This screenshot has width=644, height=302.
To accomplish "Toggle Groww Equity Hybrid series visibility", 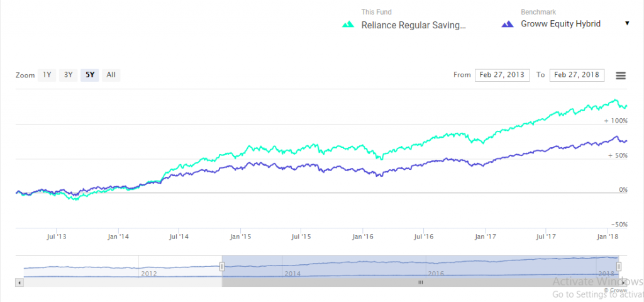I will [560, 25].
